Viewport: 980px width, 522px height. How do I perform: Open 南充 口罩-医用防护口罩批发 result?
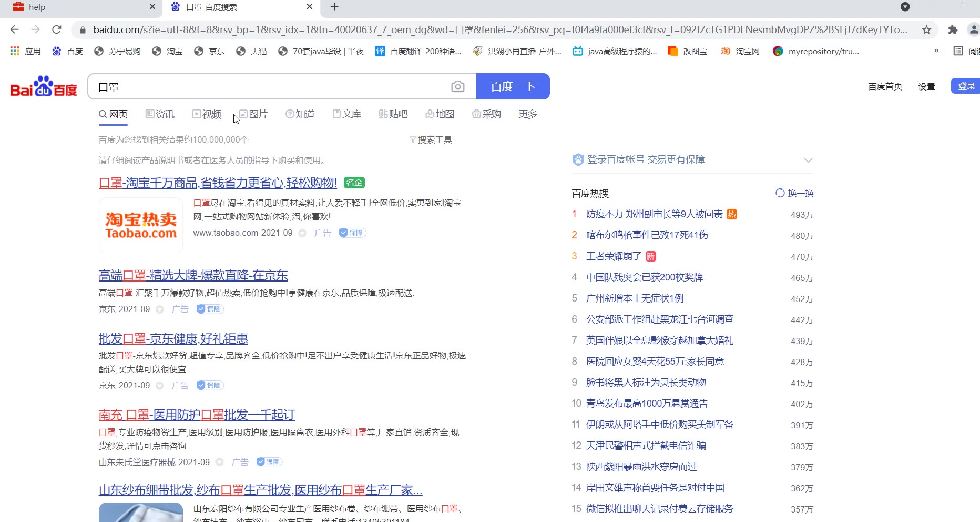[197, 415]
